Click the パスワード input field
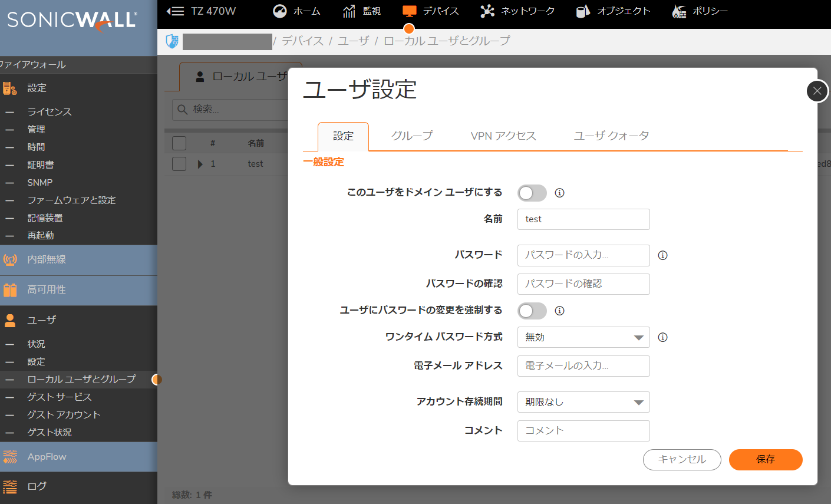The width and height of the screenshot is (831, 504). click(583, 255)
